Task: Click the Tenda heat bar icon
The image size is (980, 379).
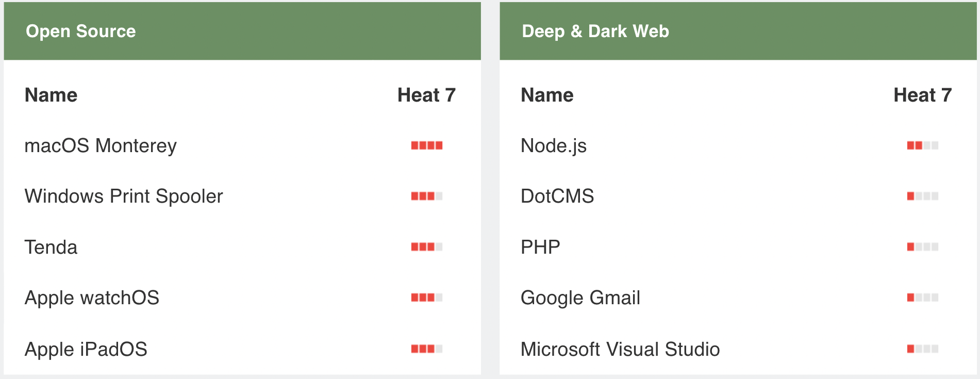Action: tap(427, 247)
